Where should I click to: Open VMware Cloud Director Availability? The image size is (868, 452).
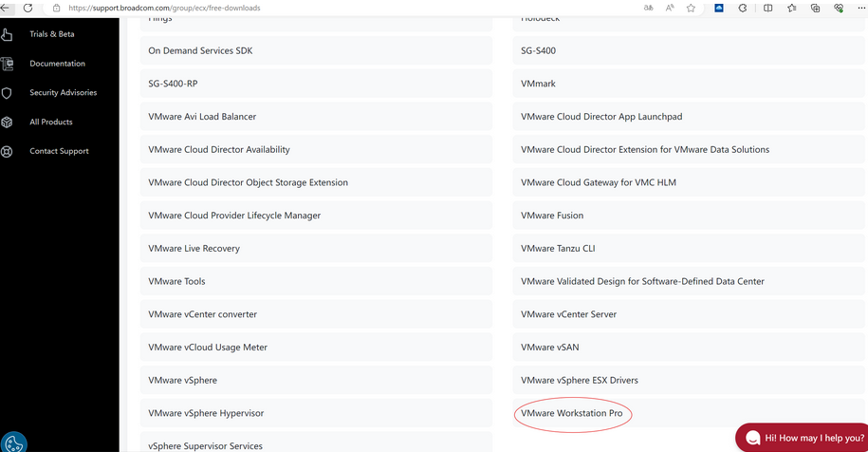point(316,150)
